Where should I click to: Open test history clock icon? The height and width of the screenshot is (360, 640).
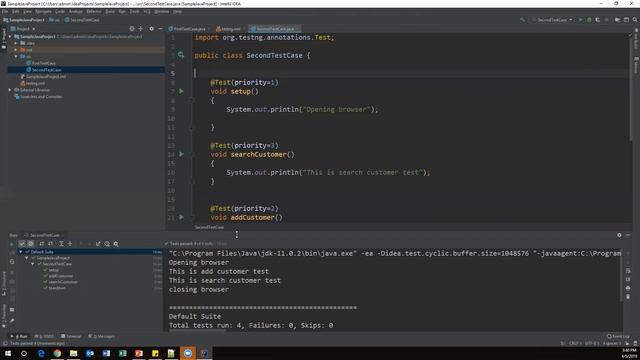pos(107,244)
